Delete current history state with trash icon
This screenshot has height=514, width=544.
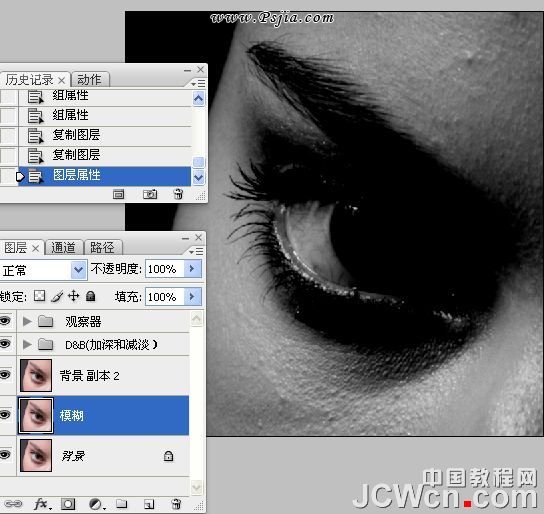pyautogui.click(x=178, y=194)
